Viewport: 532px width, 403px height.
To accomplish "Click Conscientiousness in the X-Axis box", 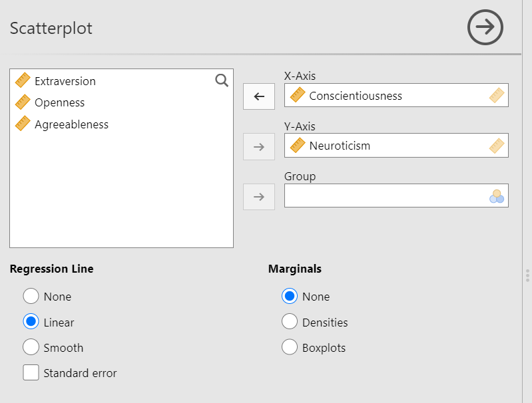I will click(356, 96).
